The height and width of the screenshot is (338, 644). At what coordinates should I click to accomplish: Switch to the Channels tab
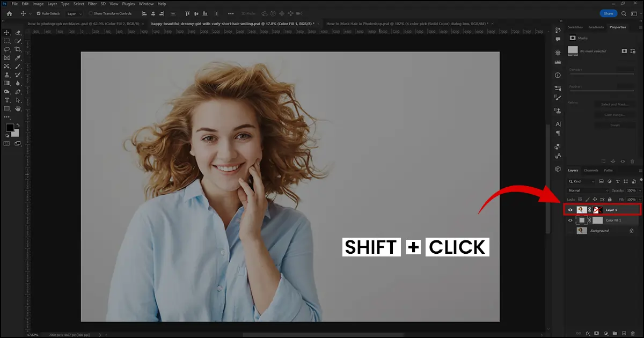590,170
